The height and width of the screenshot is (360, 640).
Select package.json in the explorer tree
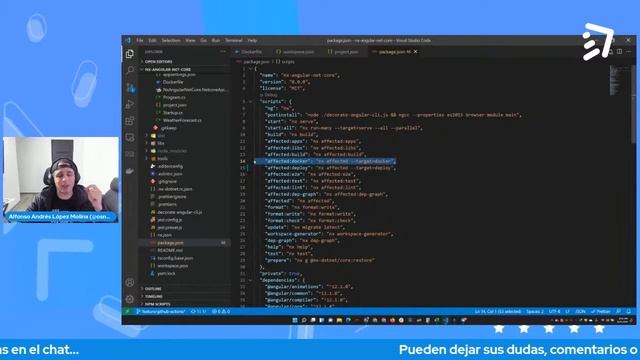click(x=184, y=243)
